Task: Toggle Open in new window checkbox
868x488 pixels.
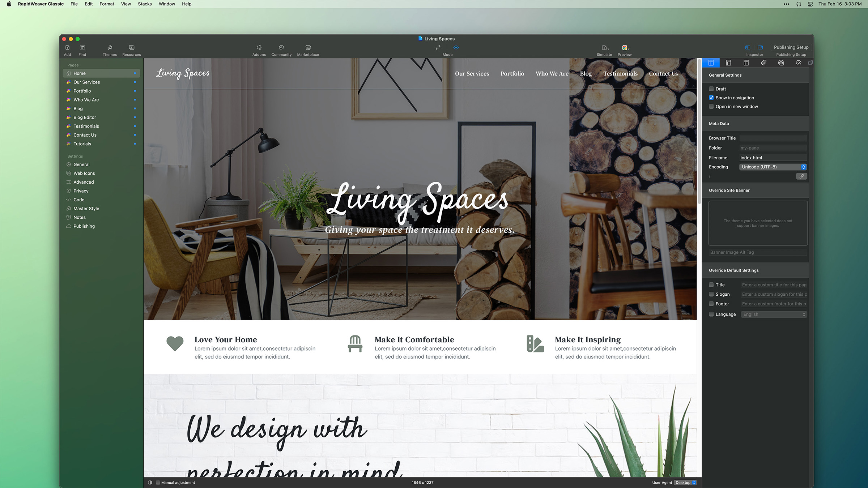Action: click(712, 106)
